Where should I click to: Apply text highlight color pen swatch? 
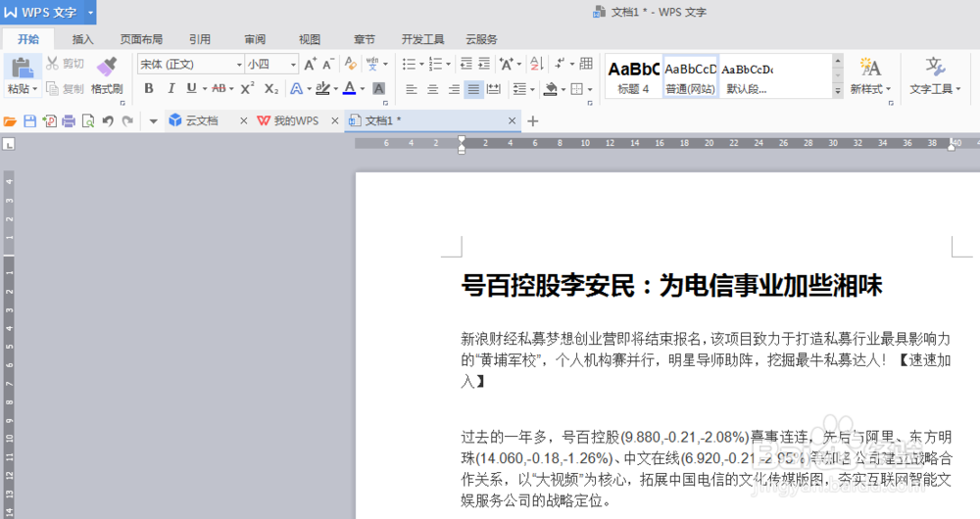pos(322,89)
